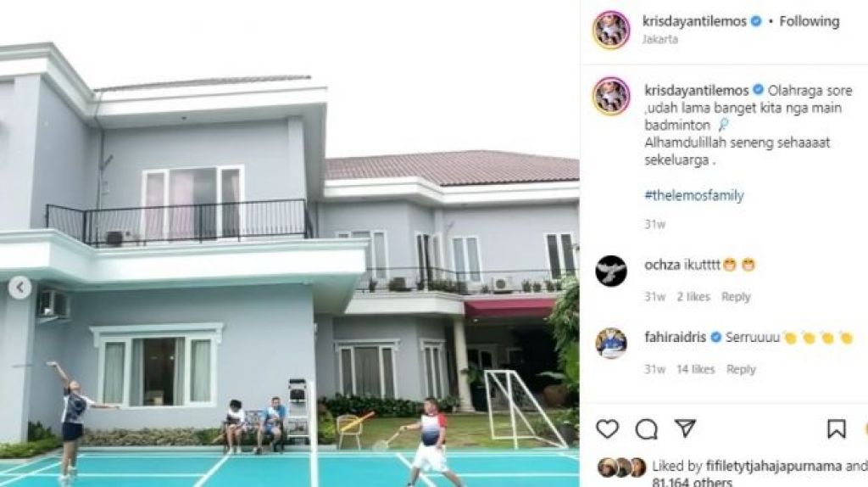
Task: Open fahiraidris profile avatar
Action: 611,343
